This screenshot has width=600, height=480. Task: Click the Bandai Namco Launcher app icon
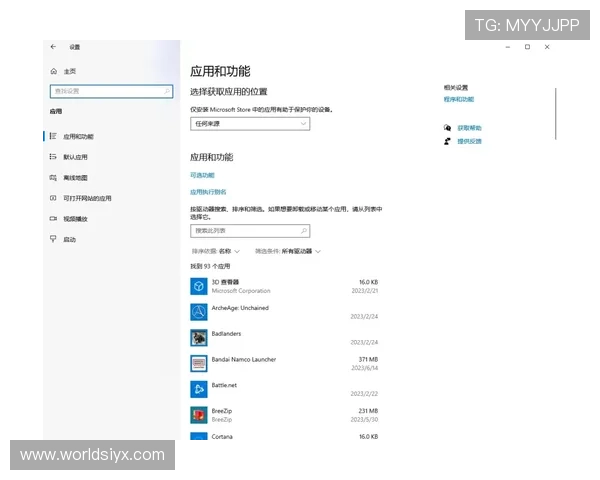click(199, 363)
